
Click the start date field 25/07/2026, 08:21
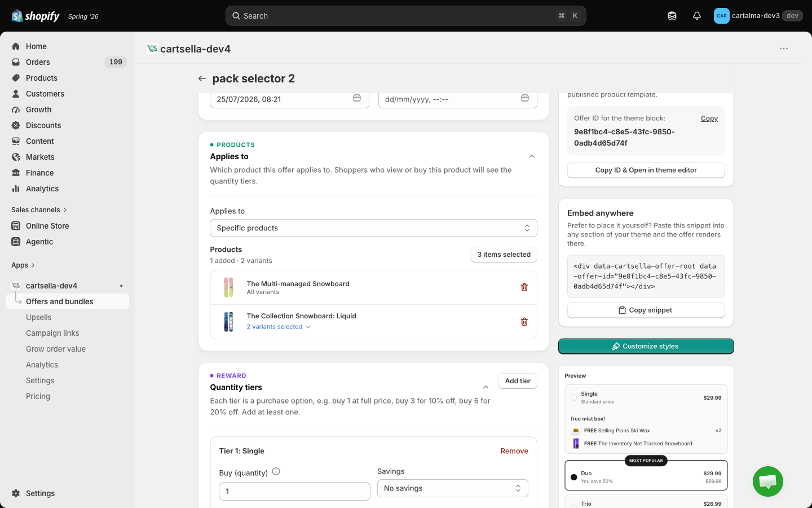[x=289, y=99]
